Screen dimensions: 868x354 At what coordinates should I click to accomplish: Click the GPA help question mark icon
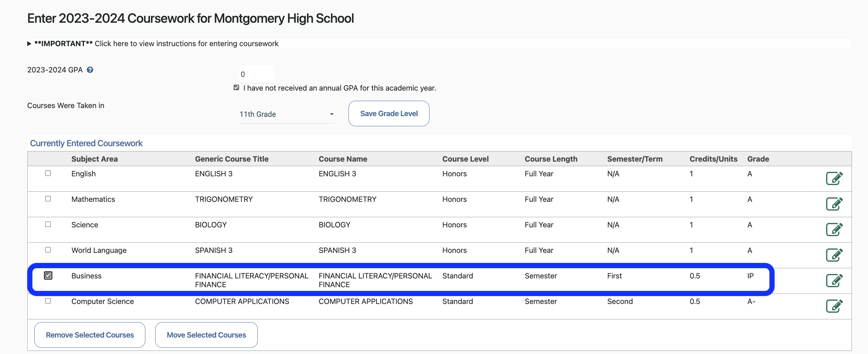(x=90, y=70)
